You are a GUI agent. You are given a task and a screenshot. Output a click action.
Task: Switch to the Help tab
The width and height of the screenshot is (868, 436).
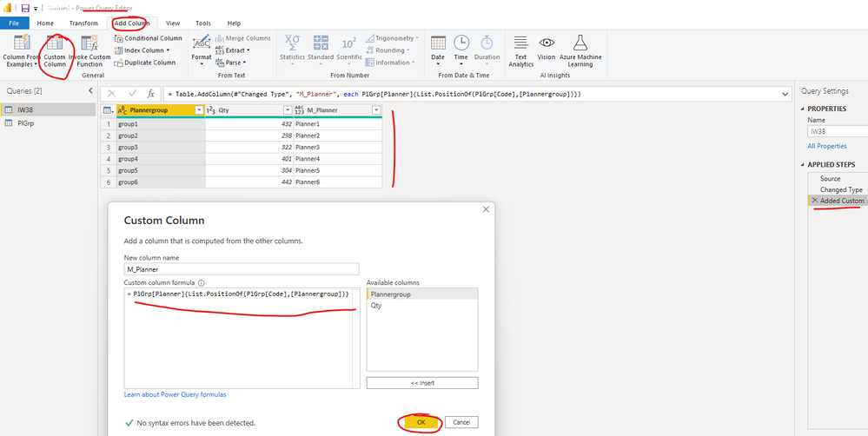235,23
